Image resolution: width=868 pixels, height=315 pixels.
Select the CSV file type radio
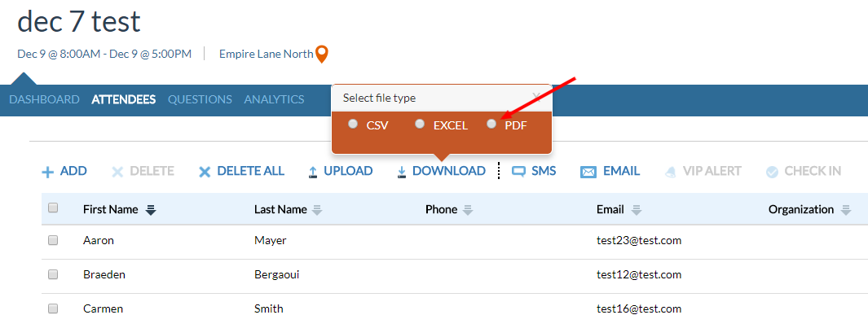click(353, 124)
